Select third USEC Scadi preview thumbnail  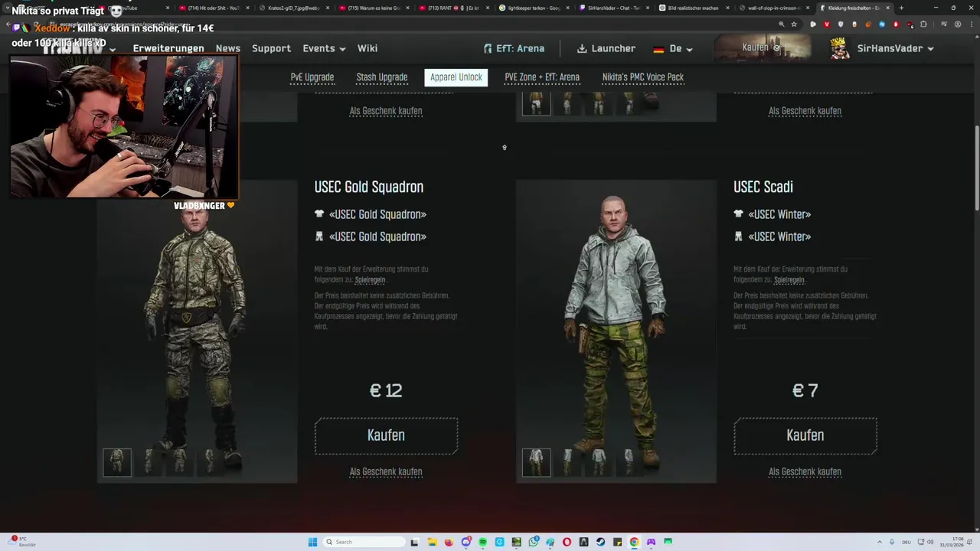[x=598, y=462]
